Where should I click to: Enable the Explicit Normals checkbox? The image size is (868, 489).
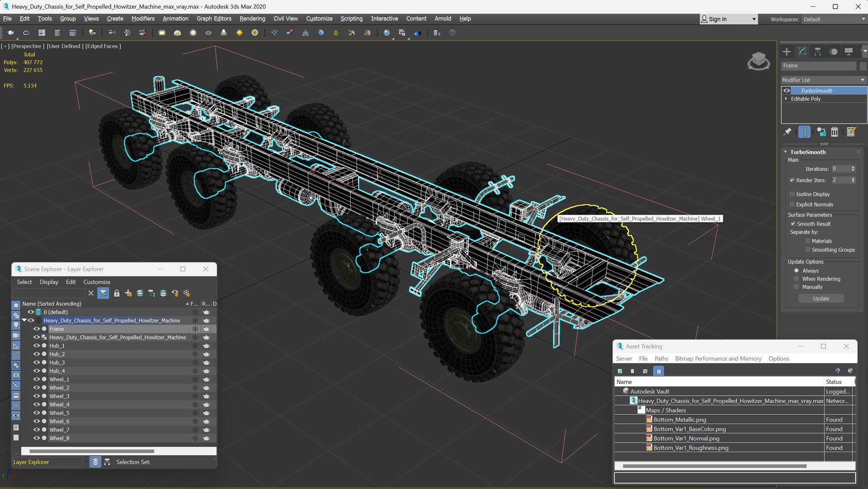(792, 205)
